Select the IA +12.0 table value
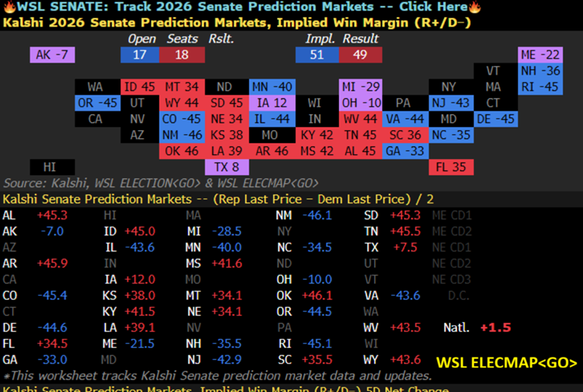583x392 pixels. pyautogui.click(x=140, y=279)
